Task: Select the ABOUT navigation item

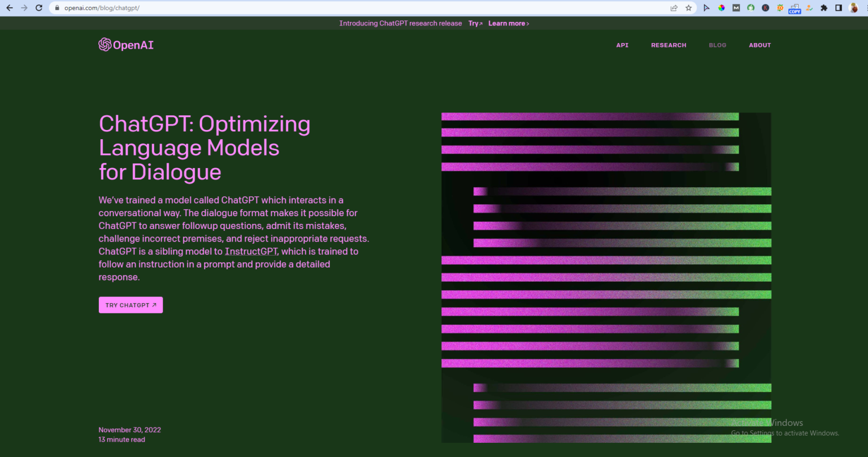Action: pos(759,45)
